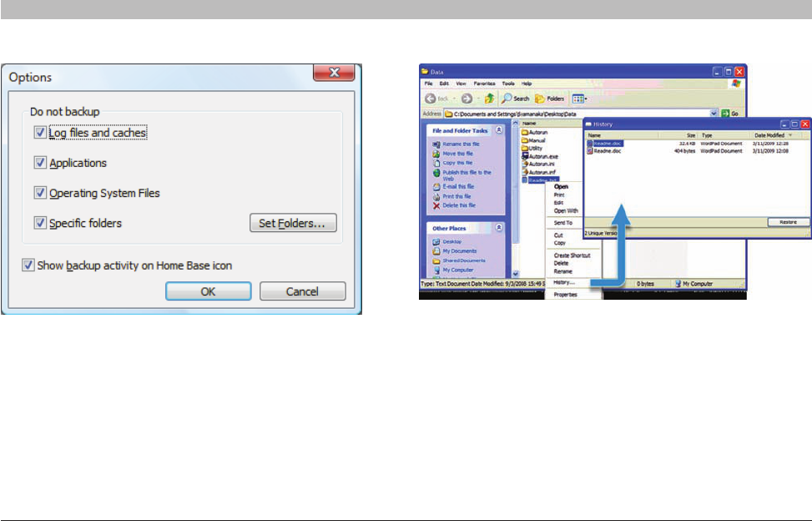Image resolution: width=812 pixels, height=521 pixels.
Task: Click the Name column header in History
Action: click(x=622, y=135)
